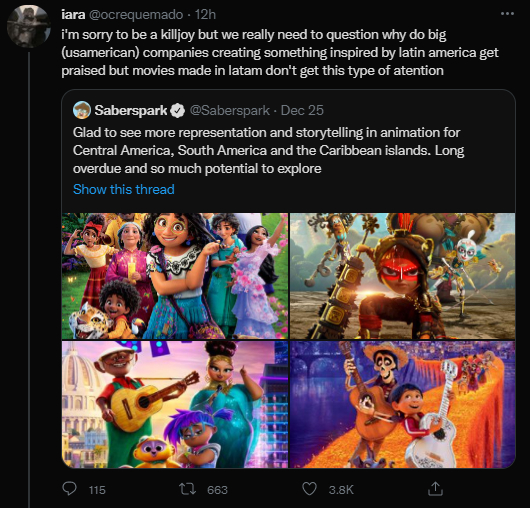The width and height of the screenshot is (530, 508).
Task: Click the verified badge next to Saberspark
Action: click(x=177, y=111)
